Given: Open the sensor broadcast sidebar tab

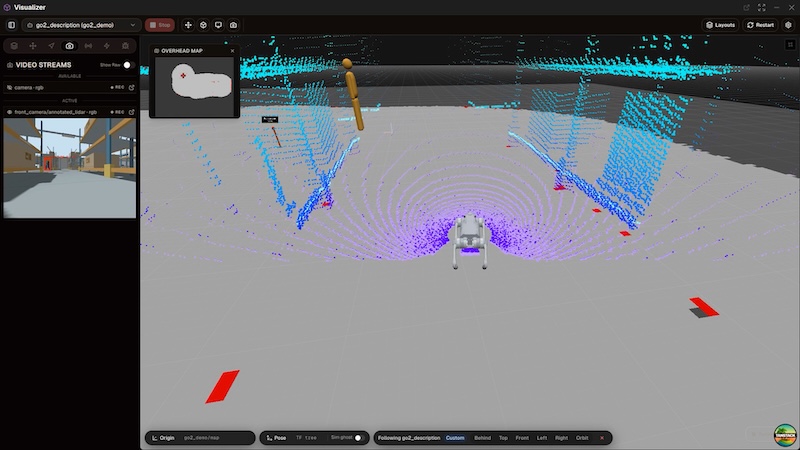Looking at the screenshot, I should coord(88,46).
